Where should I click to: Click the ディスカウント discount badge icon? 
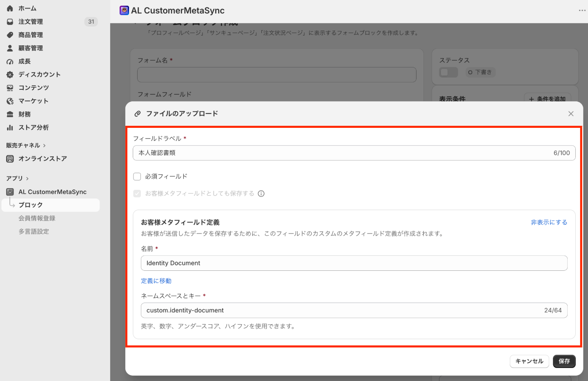click(x=10, y=75)
